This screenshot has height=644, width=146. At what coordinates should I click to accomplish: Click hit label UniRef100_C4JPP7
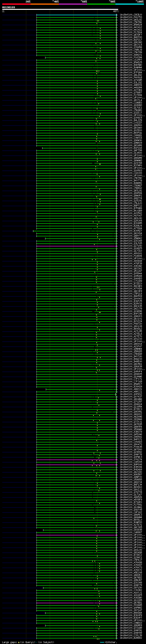click(131, 60)
